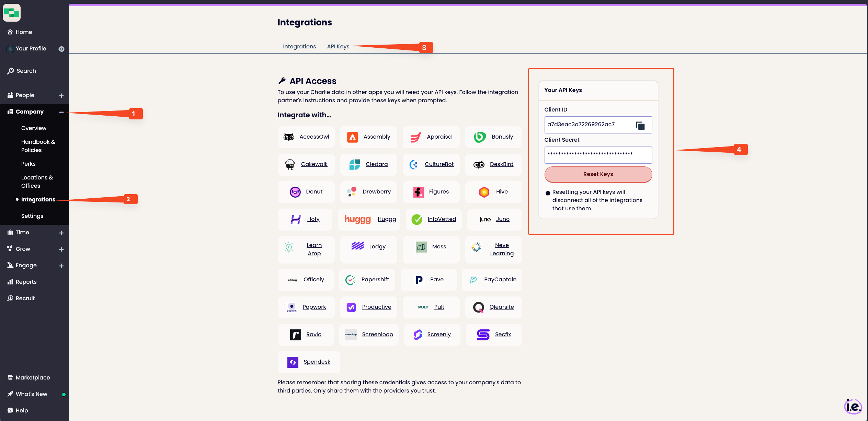Switch to the API Keys tab
The height and width of the screenshot is (421, 868).
pyautogui.click(x=338, y=47)
